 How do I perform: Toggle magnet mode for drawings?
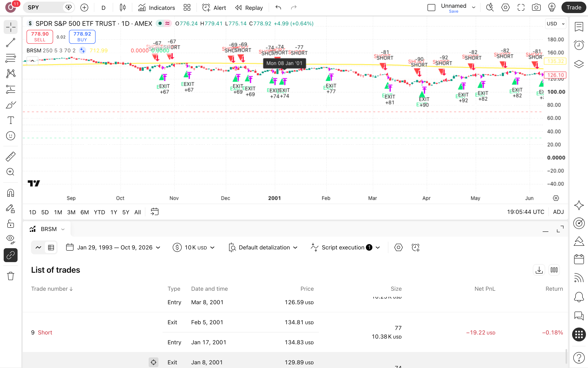(x=10, y=193)
